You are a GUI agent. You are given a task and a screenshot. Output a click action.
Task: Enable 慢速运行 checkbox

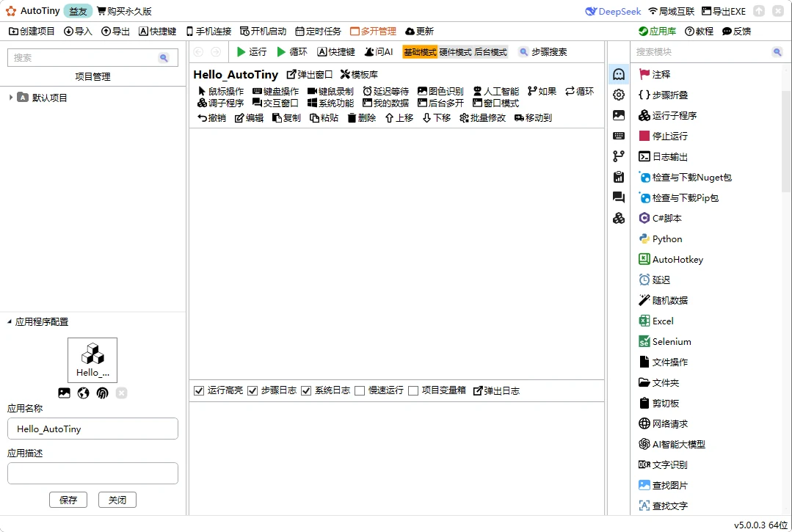(360, 390)
